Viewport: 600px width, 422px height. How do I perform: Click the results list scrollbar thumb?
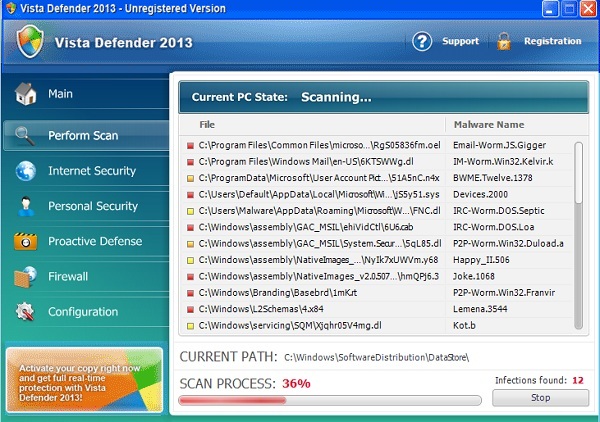(579, 173)
